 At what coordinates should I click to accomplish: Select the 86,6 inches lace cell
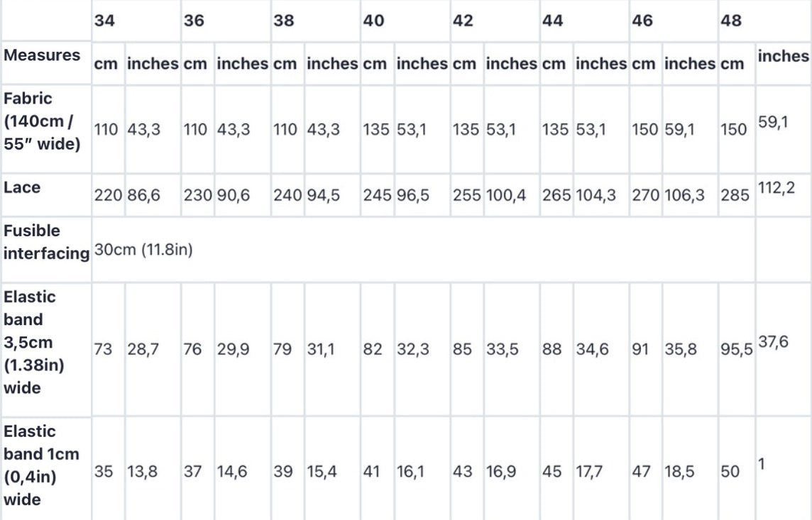[x=143, y=195]
